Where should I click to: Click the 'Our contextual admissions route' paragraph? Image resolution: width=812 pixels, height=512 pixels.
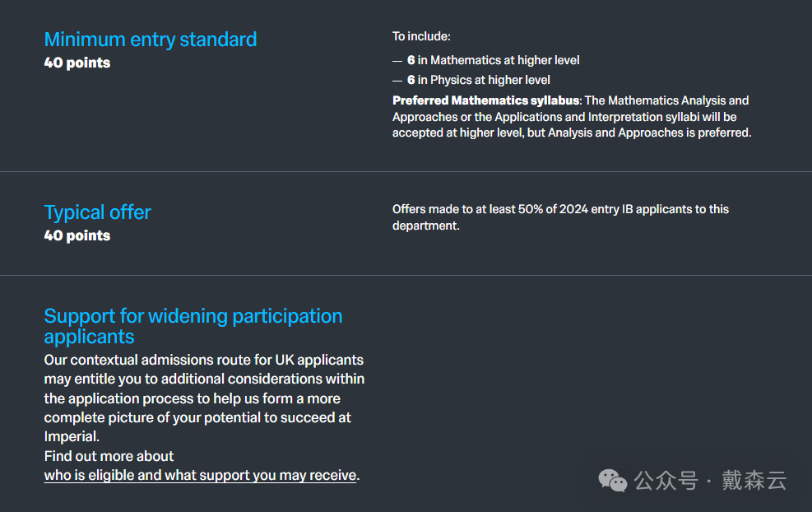click(204, 398)
